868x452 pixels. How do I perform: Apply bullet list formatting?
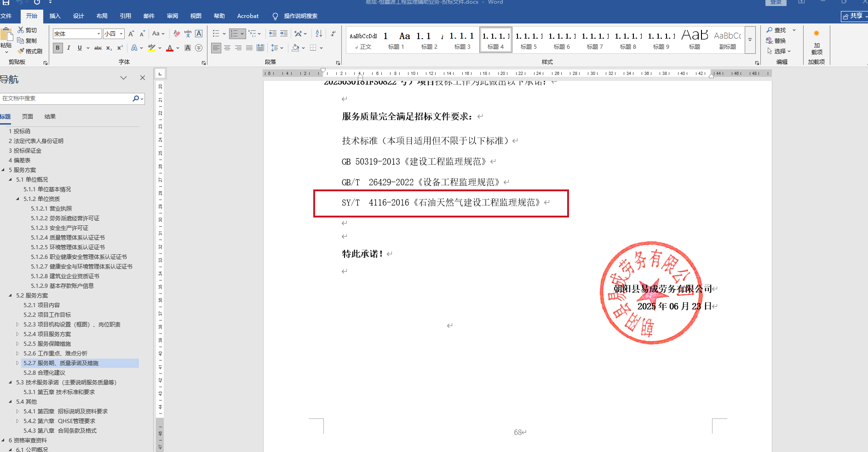[216, 34]
